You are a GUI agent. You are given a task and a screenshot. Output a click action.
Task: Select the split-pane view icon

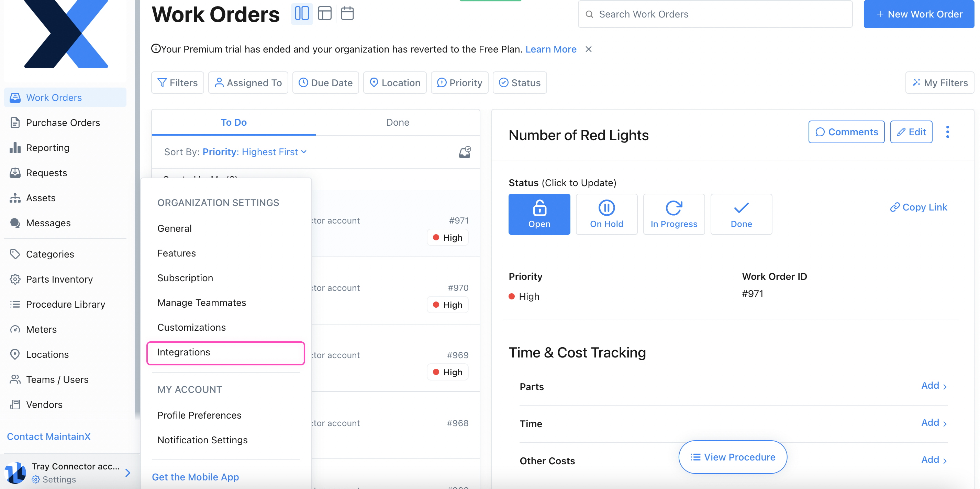point(301,13)
